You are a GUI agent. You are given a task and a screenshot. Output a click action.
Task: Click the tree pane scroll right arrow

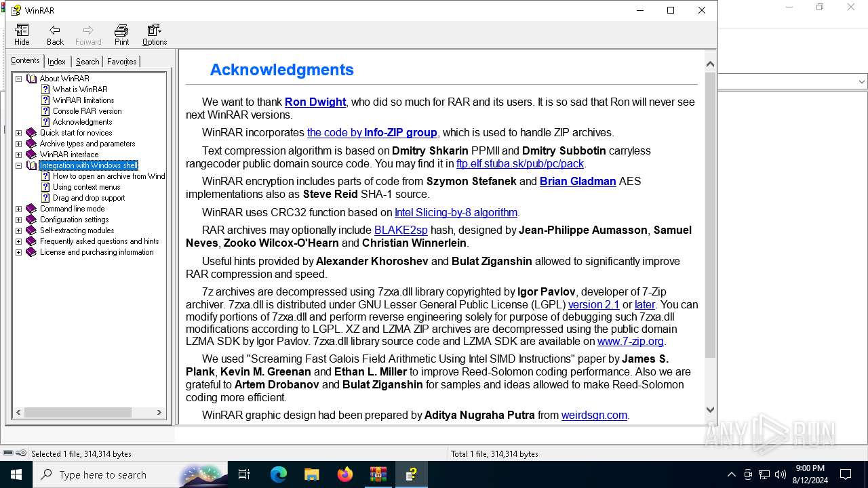[x=159, y=412]
